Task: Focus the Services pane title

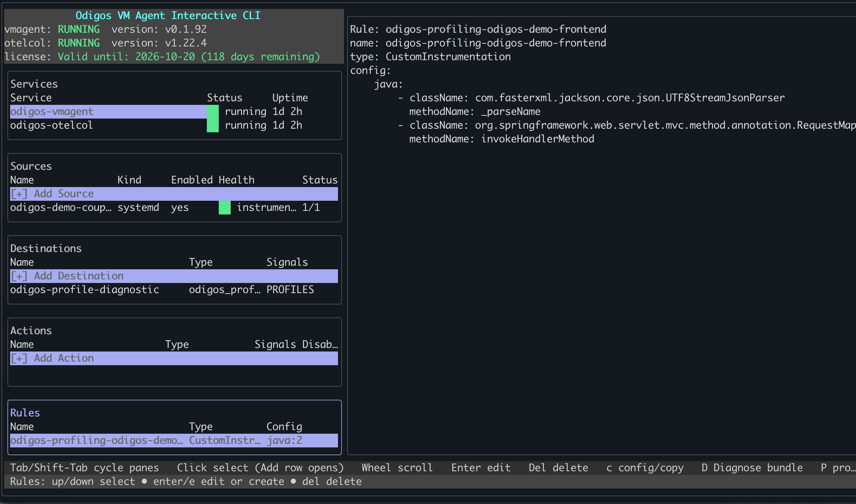Action: (x=34, y=84)
